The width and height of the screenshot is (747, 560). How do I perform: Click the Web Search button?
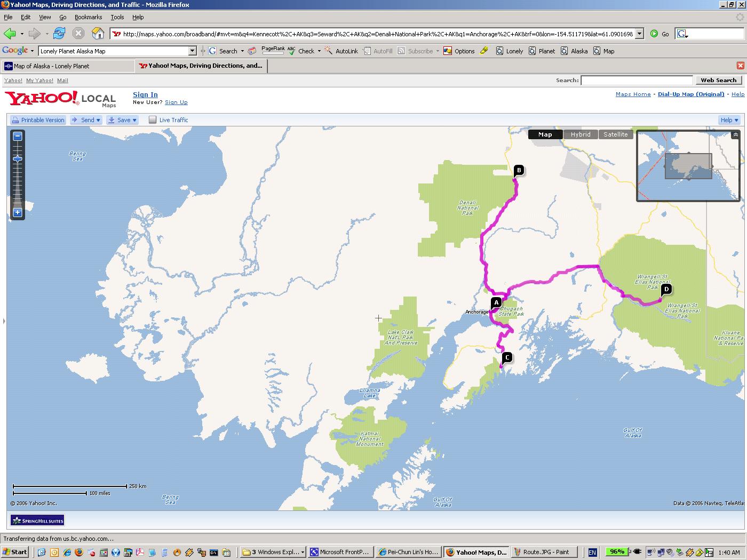click(718, 80)
